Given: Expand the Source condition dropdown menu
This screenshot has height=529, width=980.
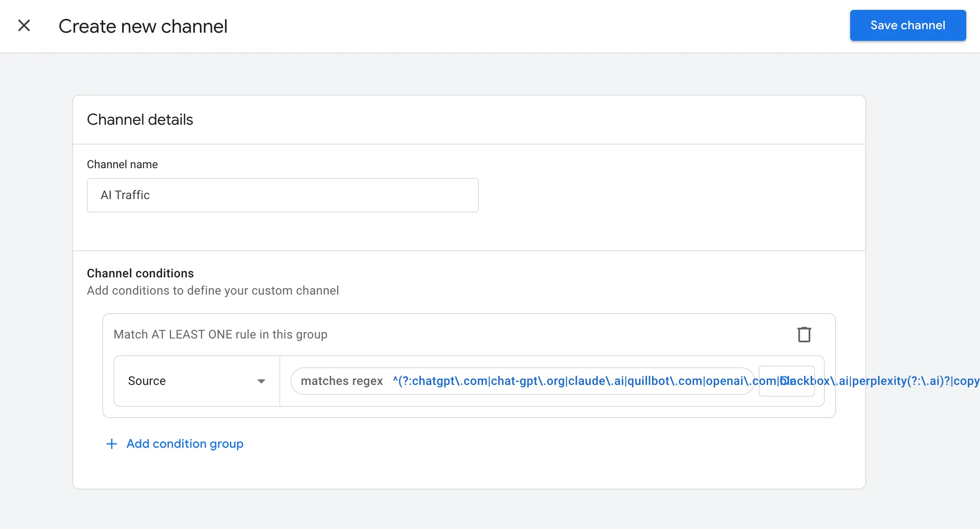Looking at the screenshot, I should (196, 381).
